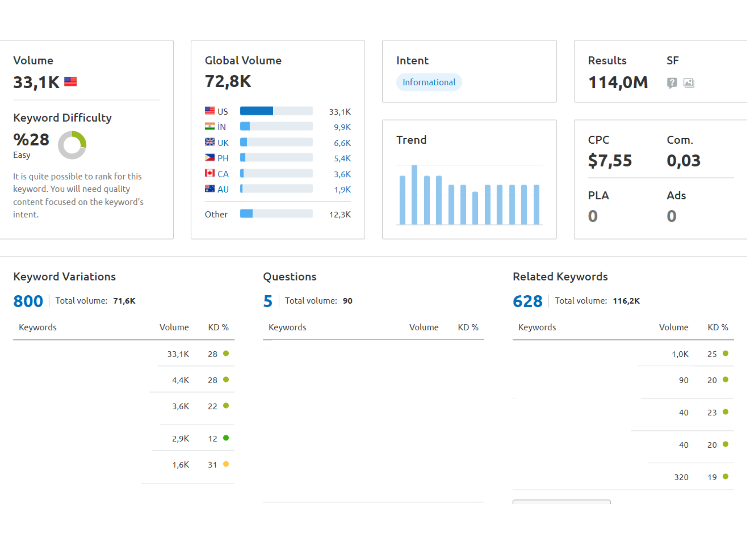The height and width of the screenshot is (560, 747).
Task: Click the Questions heading
Action: tap(290, 277)
